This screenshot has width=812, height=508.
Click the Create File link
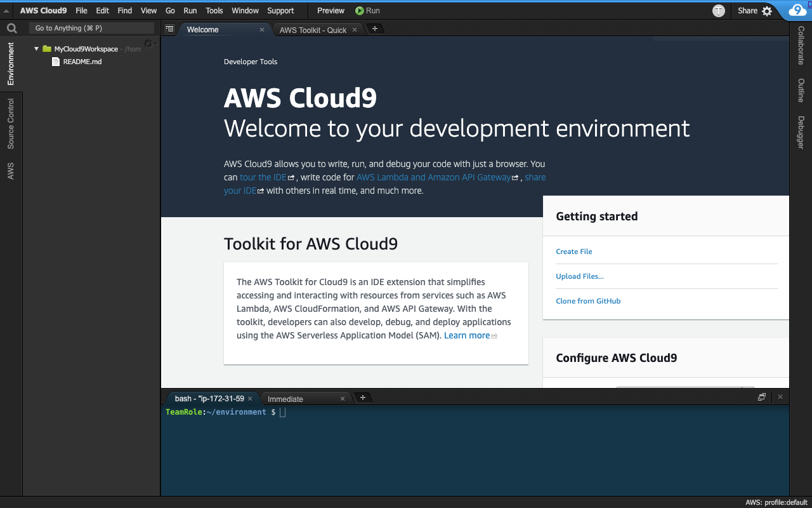(x=574, y=251)
